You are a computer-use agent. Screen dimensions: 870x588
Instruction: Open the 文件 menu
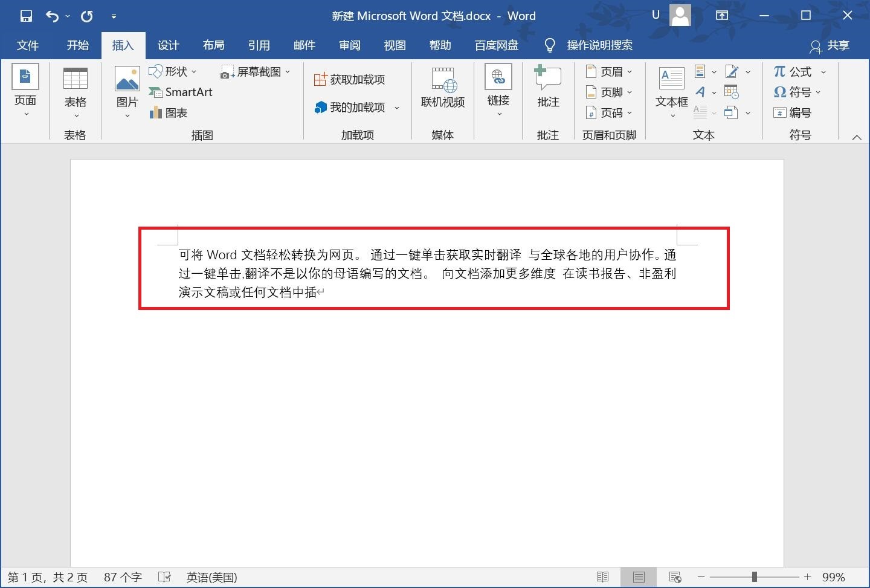(x=28, y=45)
